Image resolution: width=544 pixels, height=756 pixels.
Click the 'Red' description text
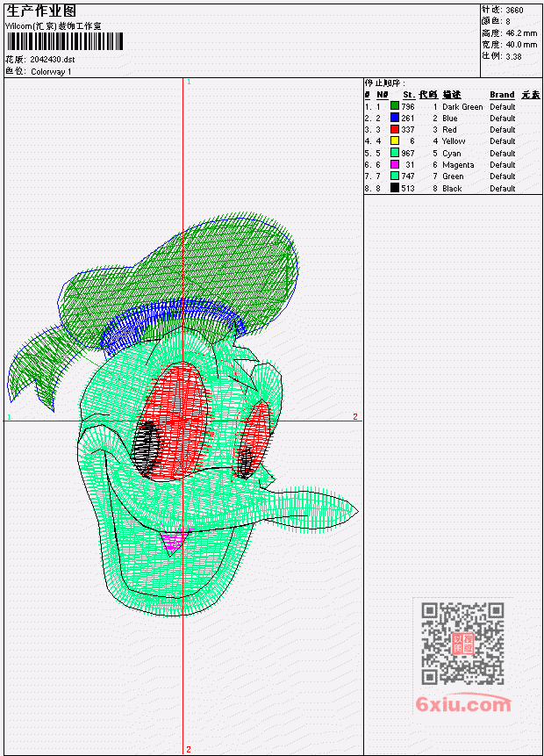[x=449, y=130]
